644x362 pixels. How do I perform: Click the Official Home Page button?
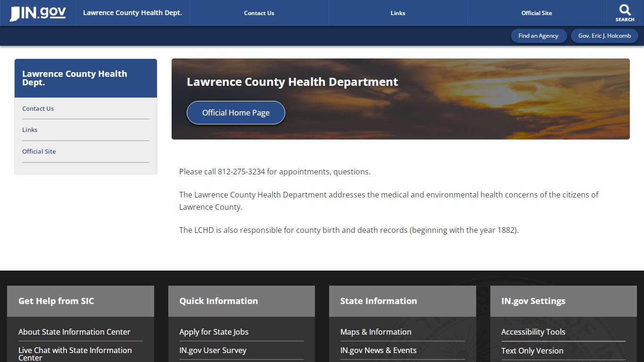click(236, 113)
